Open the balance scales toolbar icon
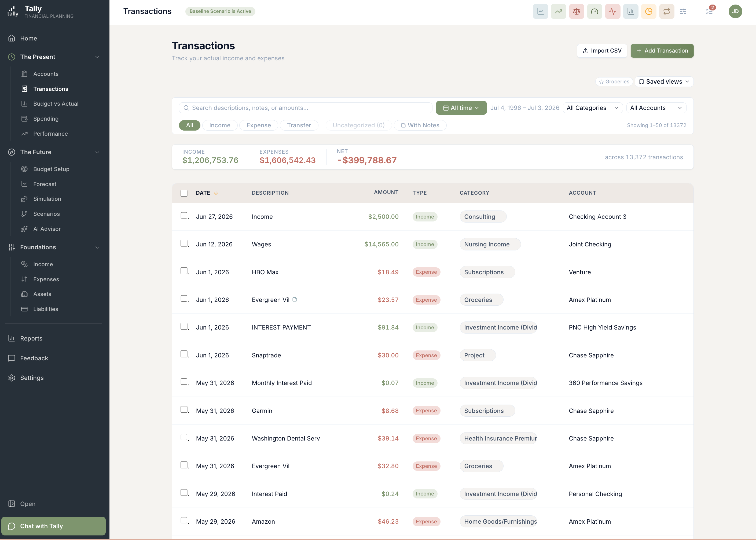 point(577,11)
